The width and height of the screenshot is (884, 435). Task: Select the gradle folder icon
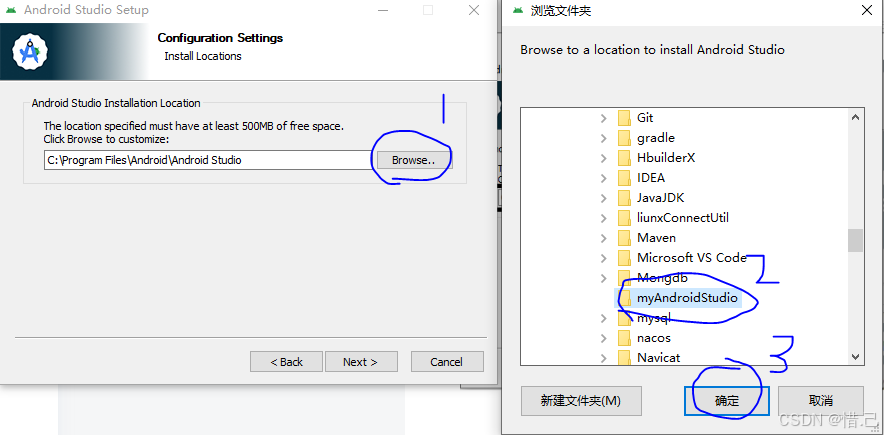click(x=624, y=138)
